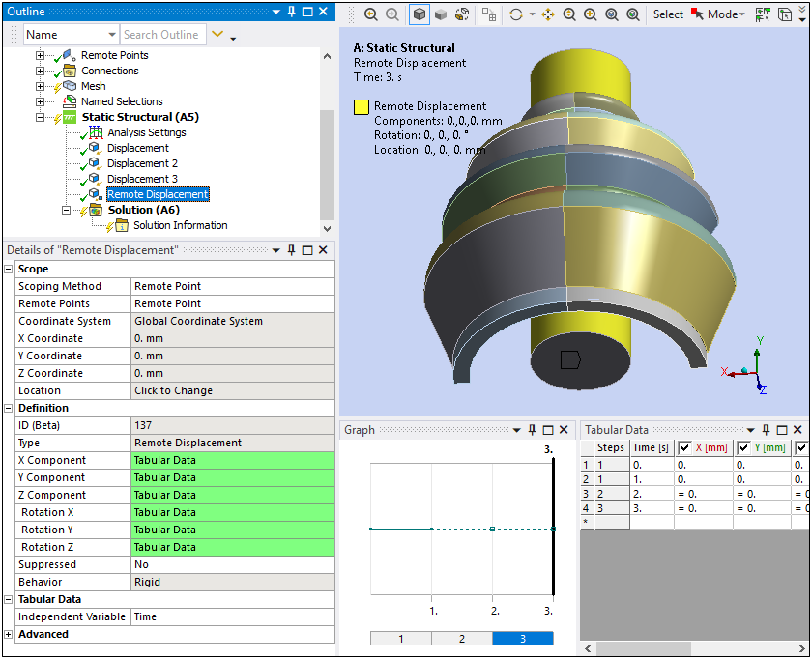
Task: Click Rotation Z Tabular Data field
Action: tap(233, 547)
